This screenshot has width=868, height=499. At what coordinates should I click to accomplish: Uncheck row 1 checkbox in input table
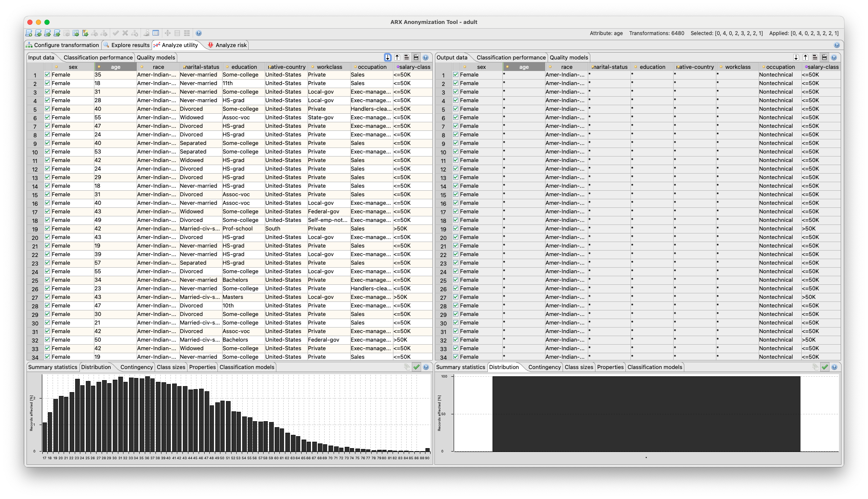[47, 74]
